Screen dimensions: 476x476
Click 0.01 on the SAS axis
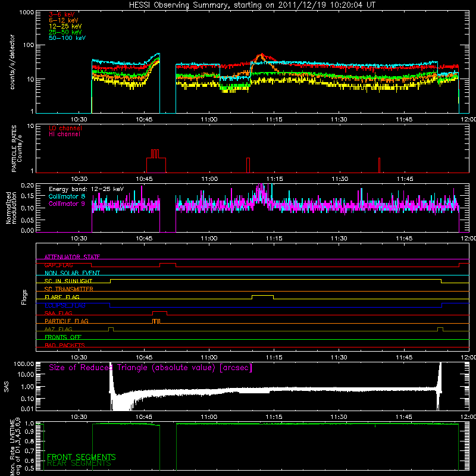click(x=27, y=409)
